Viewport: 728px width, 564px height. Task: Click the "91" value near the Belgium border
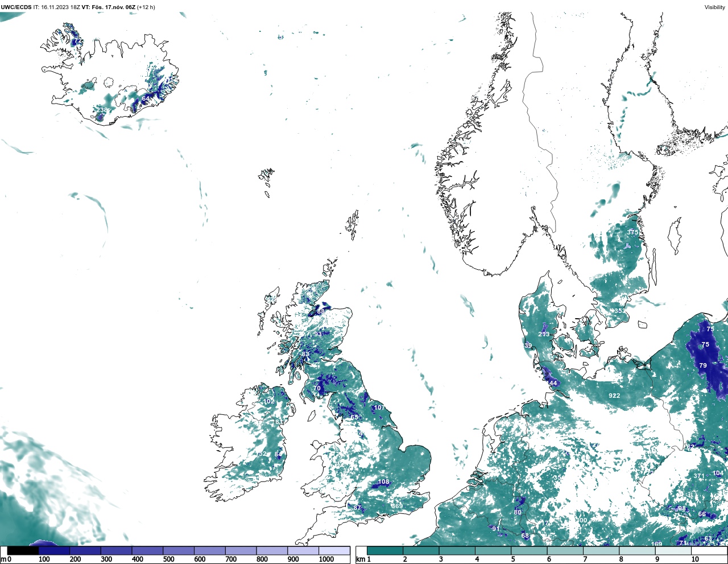tap(496, 529)
